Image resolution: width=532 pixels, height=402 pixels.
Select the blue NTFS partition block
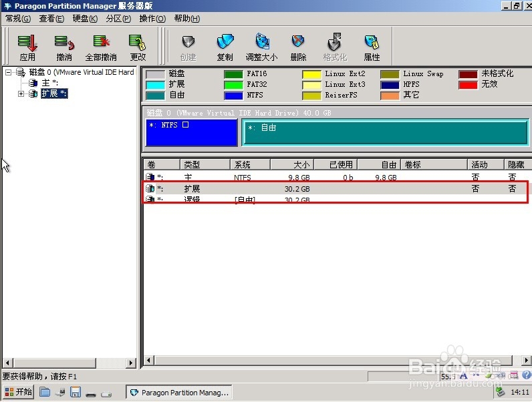[192, 132]
